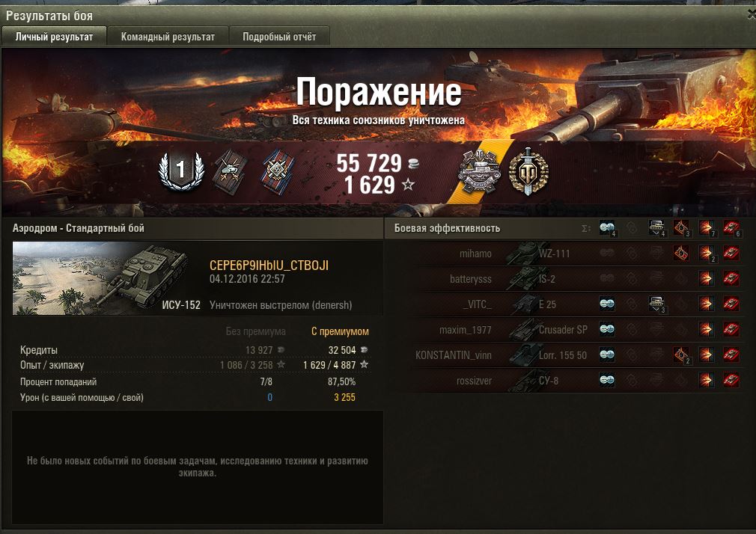
Task: Select the maxim_1977 Crusader SP row
Action: (x=575, y=330)
